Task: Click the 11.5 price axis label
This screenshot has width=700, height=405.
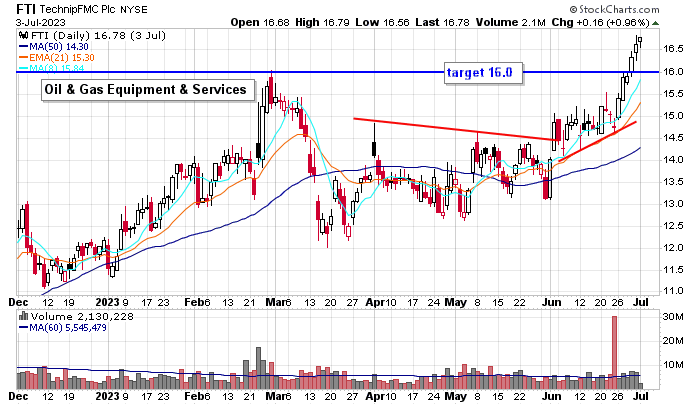Action: 673,270
